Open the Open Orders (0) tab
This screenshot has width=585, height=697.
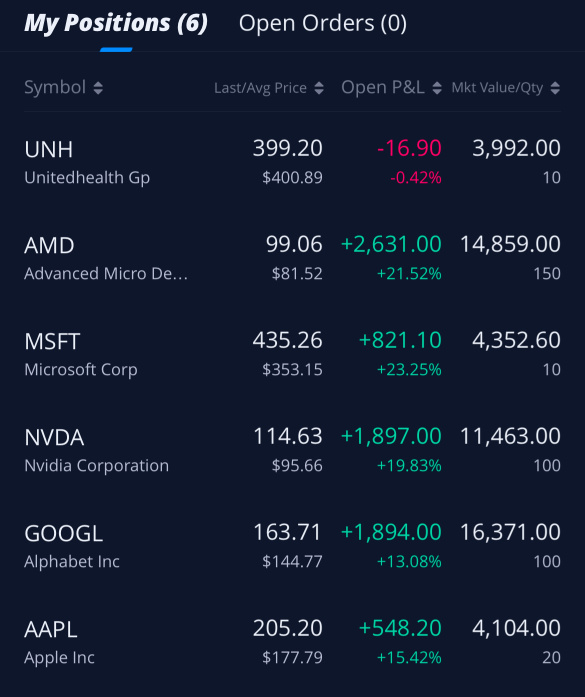323,23
